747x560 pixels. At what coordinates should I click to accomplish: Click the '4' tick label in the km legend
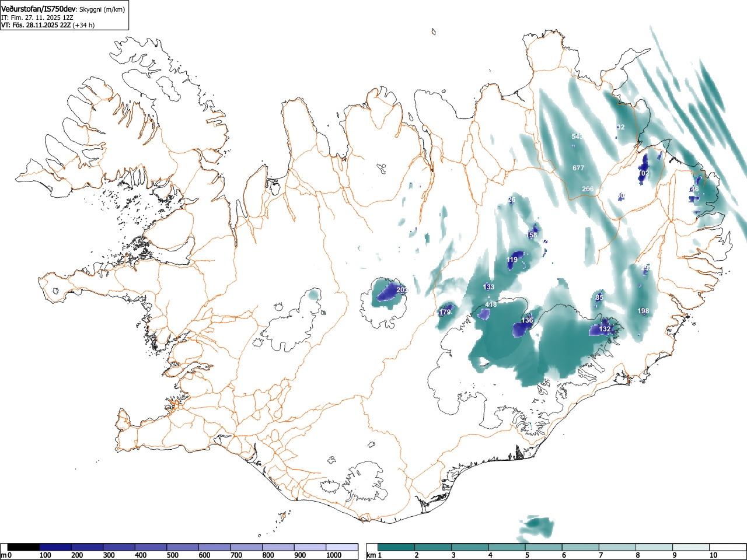click(x=490, y=555)
